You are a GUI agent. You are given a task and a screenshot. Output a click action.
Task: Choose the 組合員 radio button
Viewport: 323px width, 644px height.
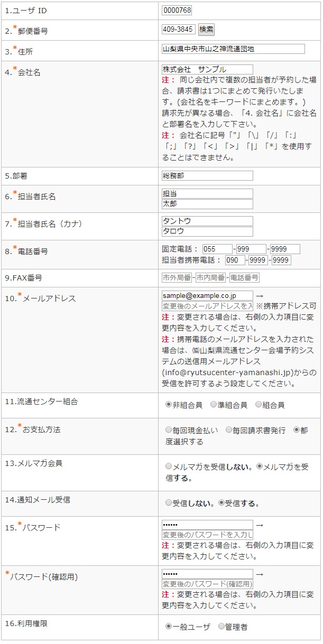pyautogui.click(x=259, y=405)
